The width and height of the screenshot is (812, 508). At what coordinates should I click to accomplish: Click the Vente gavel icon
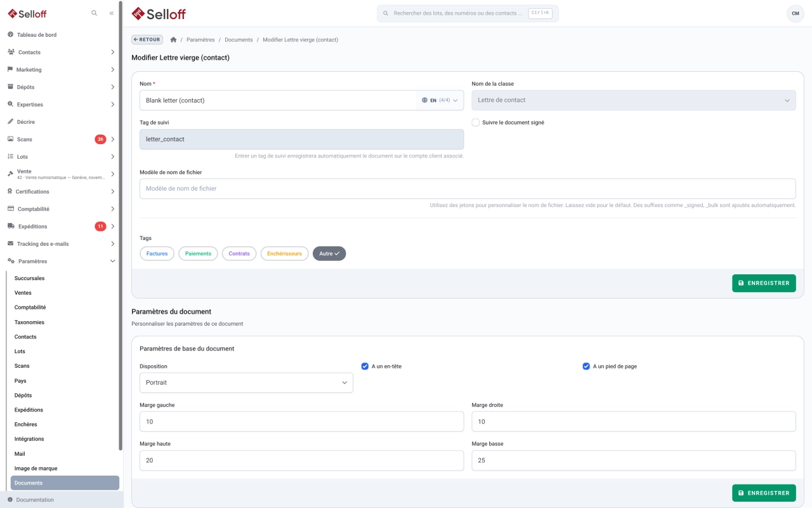[x=10, y=173]
